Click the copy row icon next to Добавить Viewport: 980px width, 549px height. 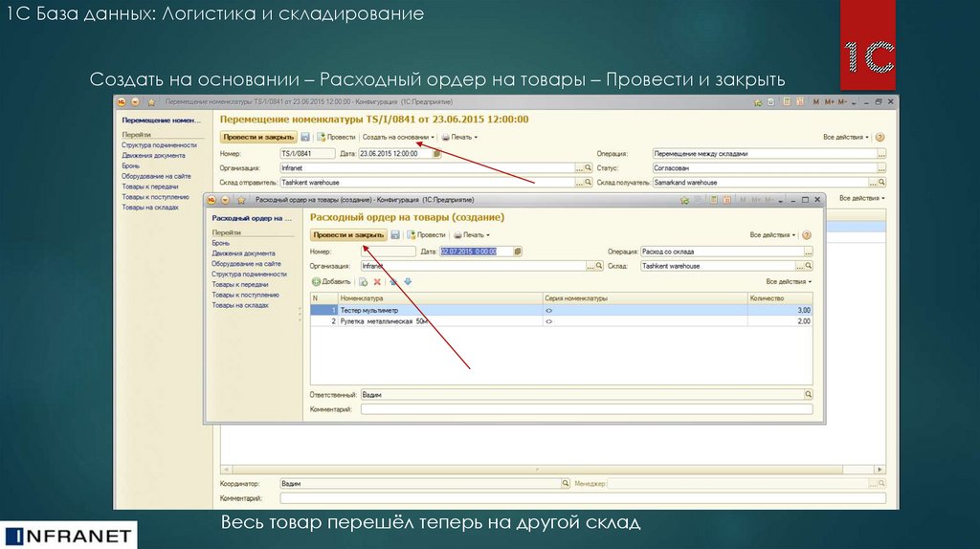[363, 282]
